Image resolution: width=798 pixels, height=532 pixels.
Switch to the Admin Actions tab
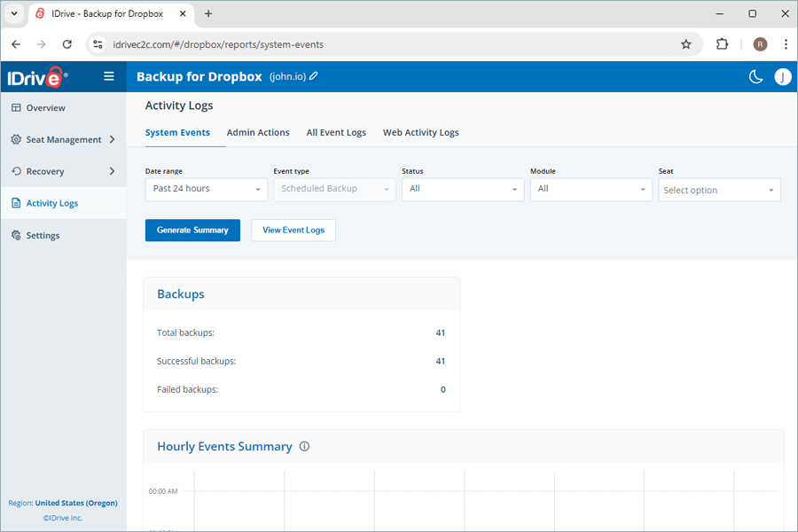click(x=258, y=132)
